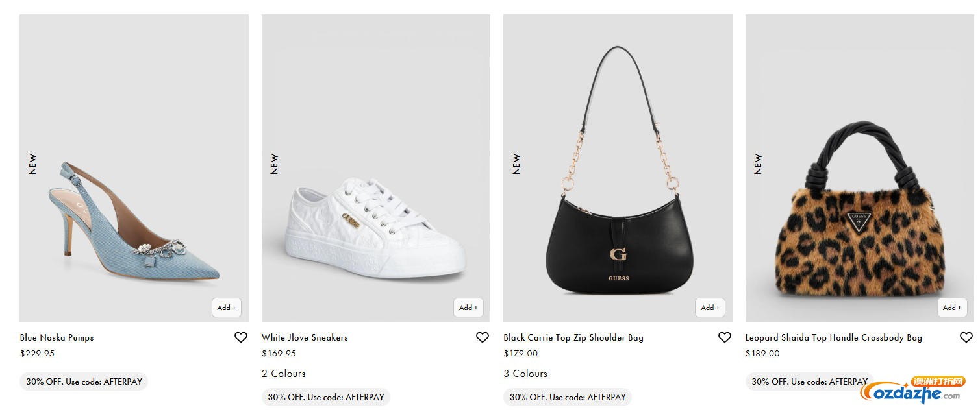Heart the Leopard Shaida Crossbody Bag
This screenshot has height=412, width=980.
966,337
